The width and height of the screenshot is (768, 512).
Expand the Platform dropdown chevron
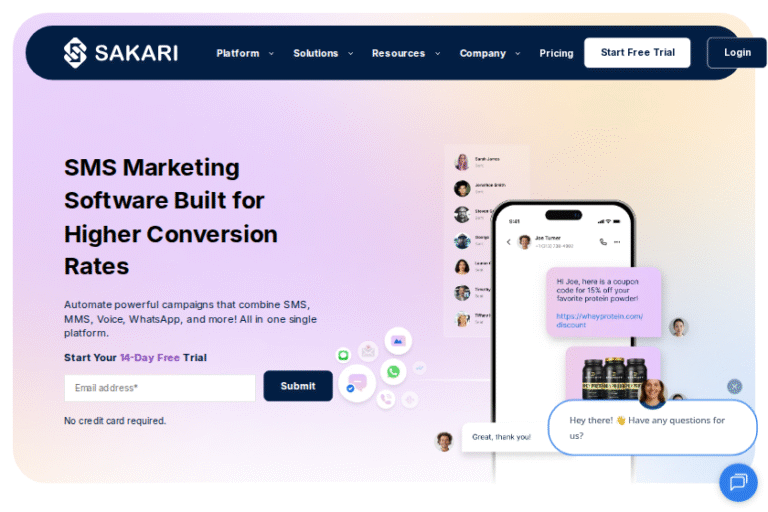[x=271, y=53]
